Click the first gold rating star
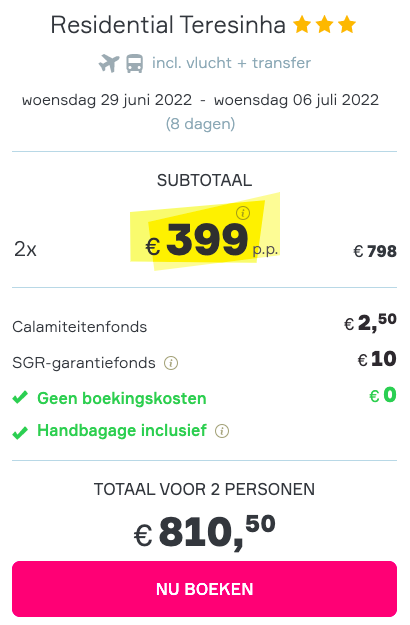 (302, 25)
